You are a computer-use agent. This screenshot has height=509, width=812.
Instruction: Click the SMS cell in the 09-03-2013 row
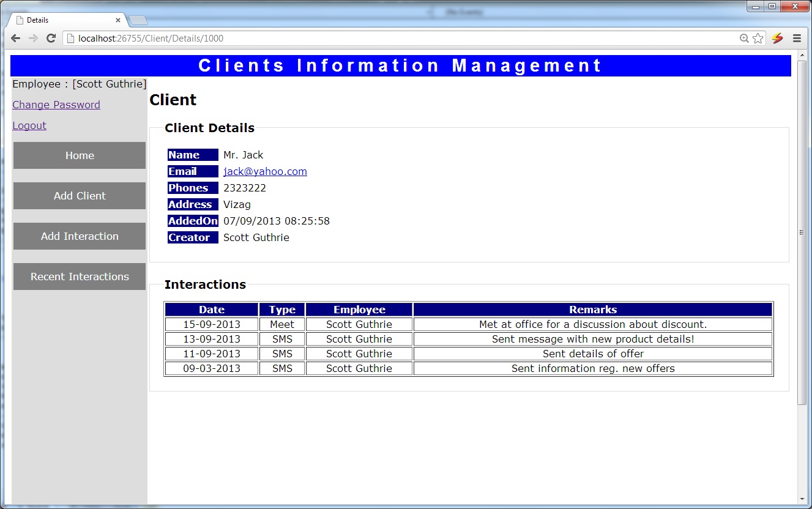282,368
